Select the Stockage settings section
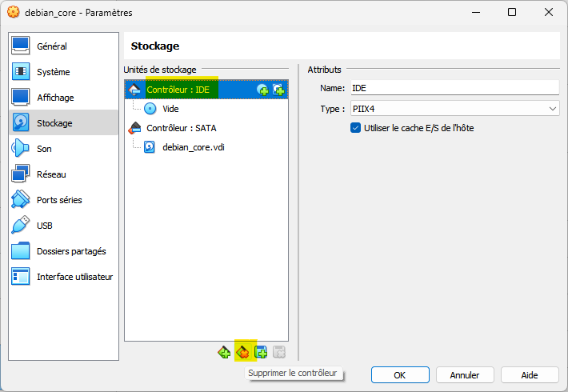This screenshot has height=392, width=568. [63, 123]
